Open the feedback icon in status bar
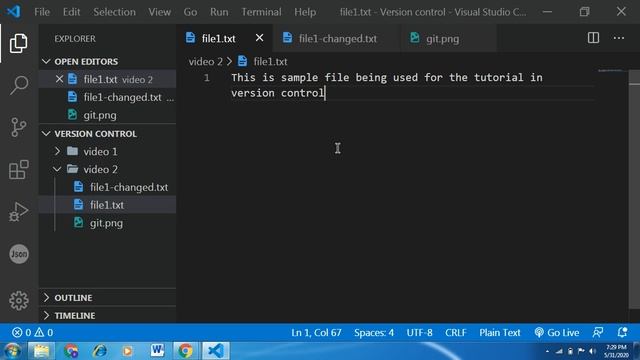The width and height of the screenshot is (640, 360). [x=598, y=332]
